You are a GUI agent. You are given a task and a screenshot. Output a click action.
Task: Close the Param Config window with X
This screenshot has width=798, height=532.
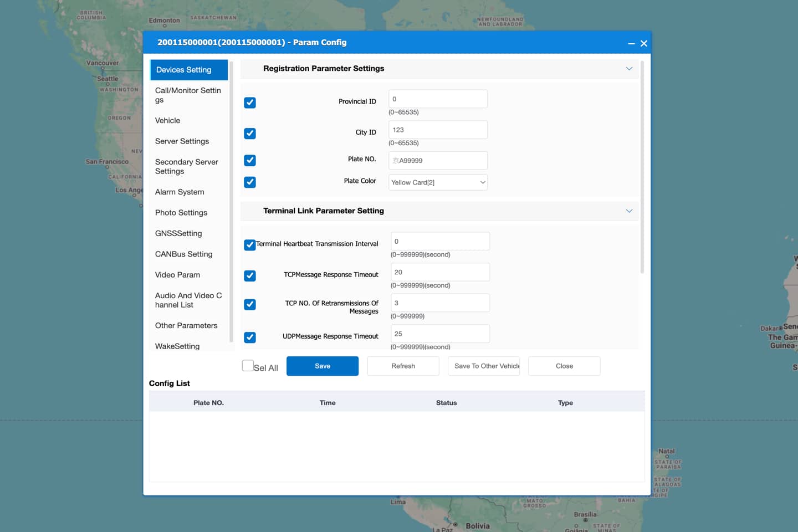point(644,43)
